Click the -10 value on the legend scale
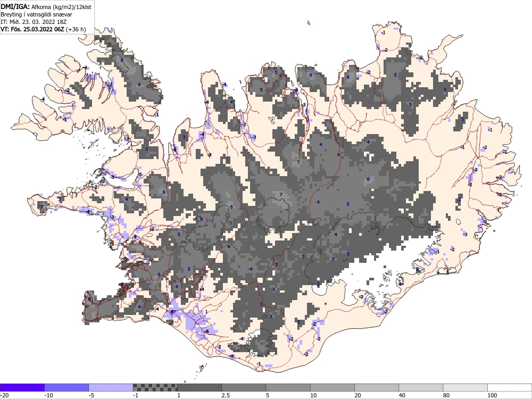The width and height of the screenshot is (532, 399). coord(48,395)
